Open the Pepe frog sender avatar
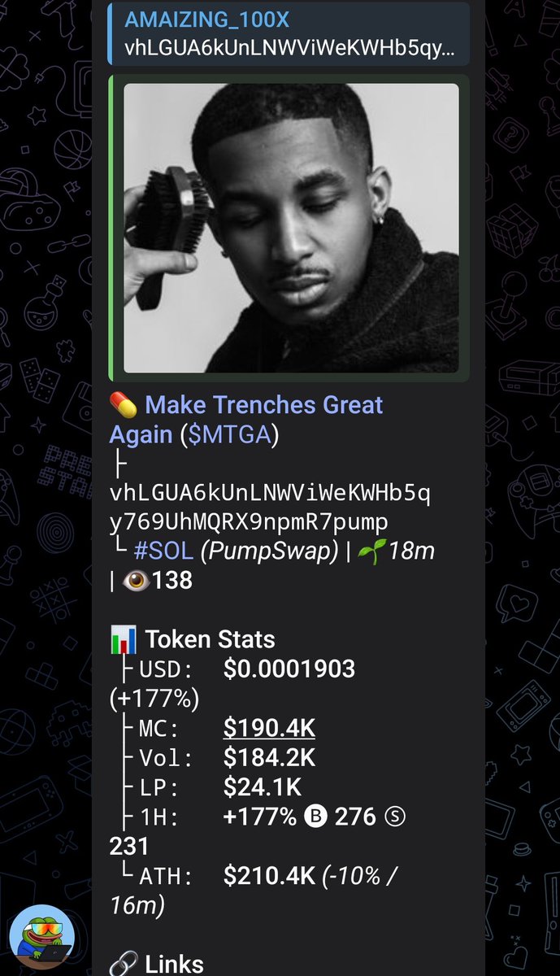The image size is (560, 976). pos(41,937)
